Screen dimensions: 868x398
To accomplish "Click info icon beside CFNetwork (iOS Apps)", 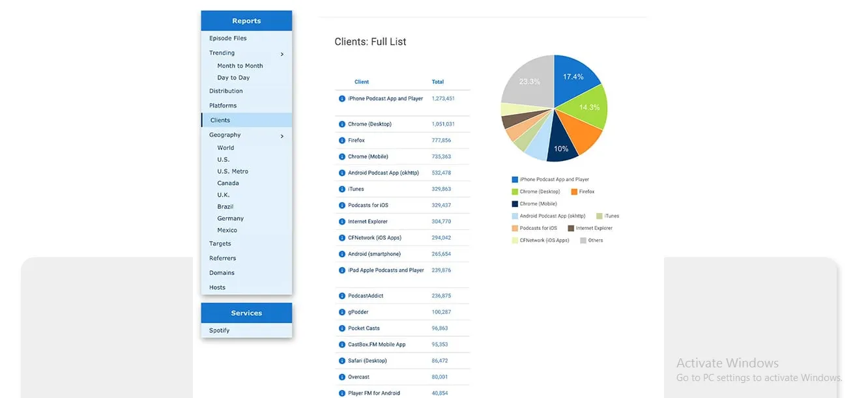I will pyautogui.click(x=342, y=238).
